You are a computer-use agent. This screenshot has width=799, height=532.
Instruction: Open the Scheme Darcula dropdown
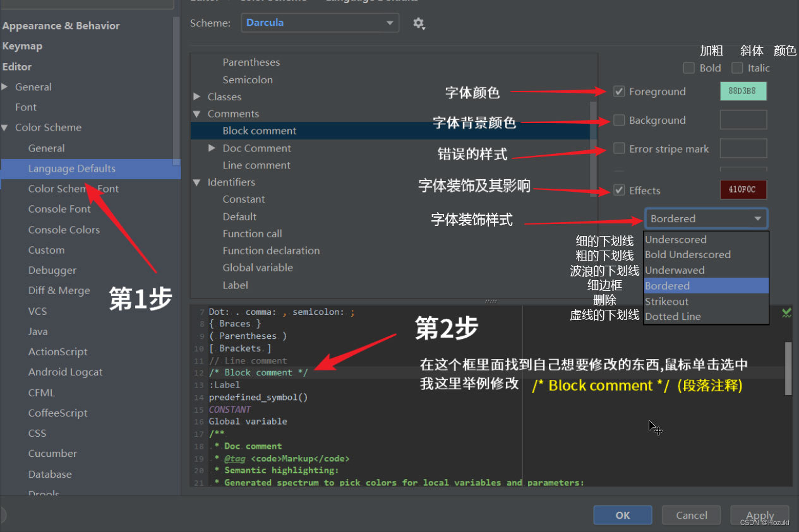pos(320,23)
